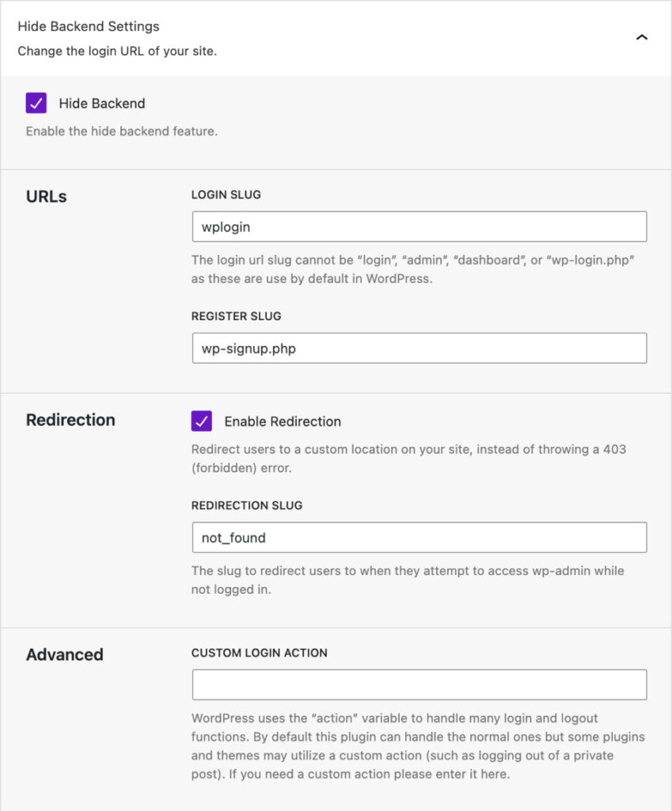Click the empty Custom Login Action field
Viewport: 672px width, 811px height.
click(419, 685)
